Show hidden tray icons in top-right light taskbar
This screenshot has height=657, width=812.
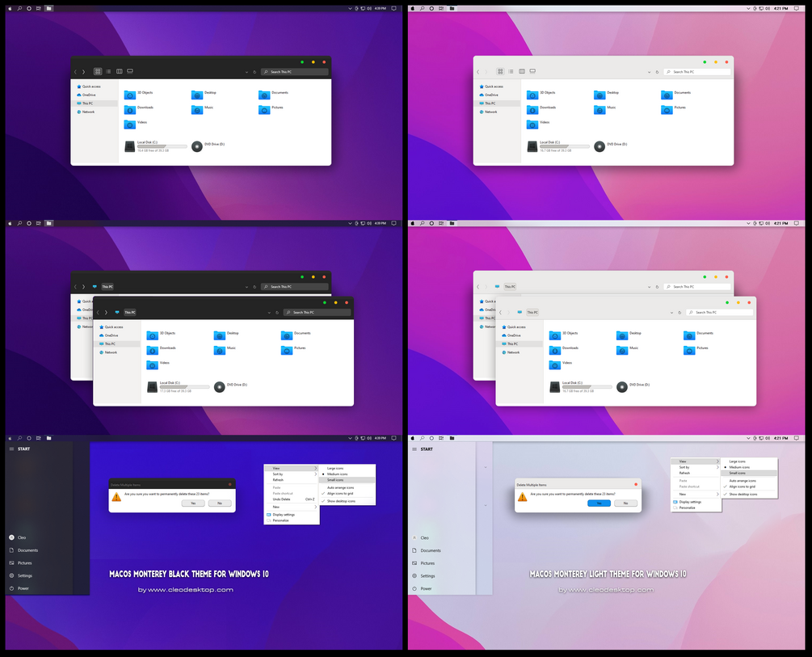[748, 8]
